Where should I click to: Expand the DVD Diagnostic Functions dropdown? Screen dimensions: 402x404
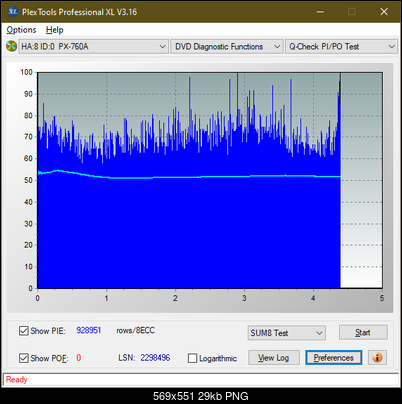coord(227,47)
